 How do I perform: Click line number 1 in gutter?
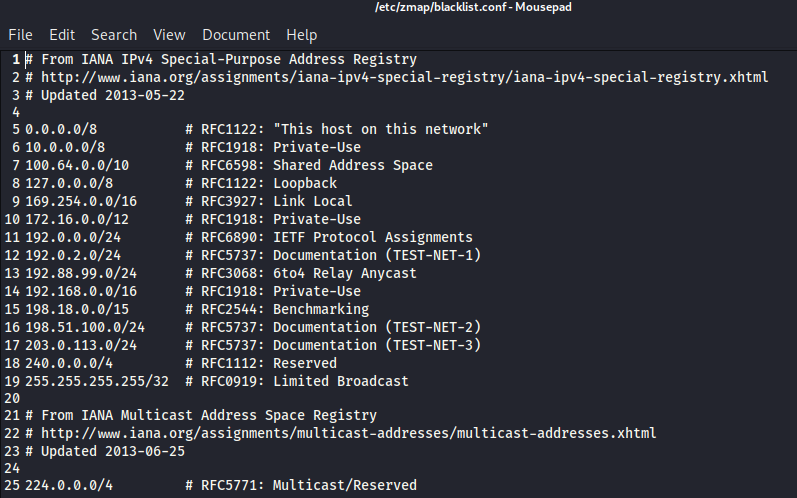(x=15, y=59)
